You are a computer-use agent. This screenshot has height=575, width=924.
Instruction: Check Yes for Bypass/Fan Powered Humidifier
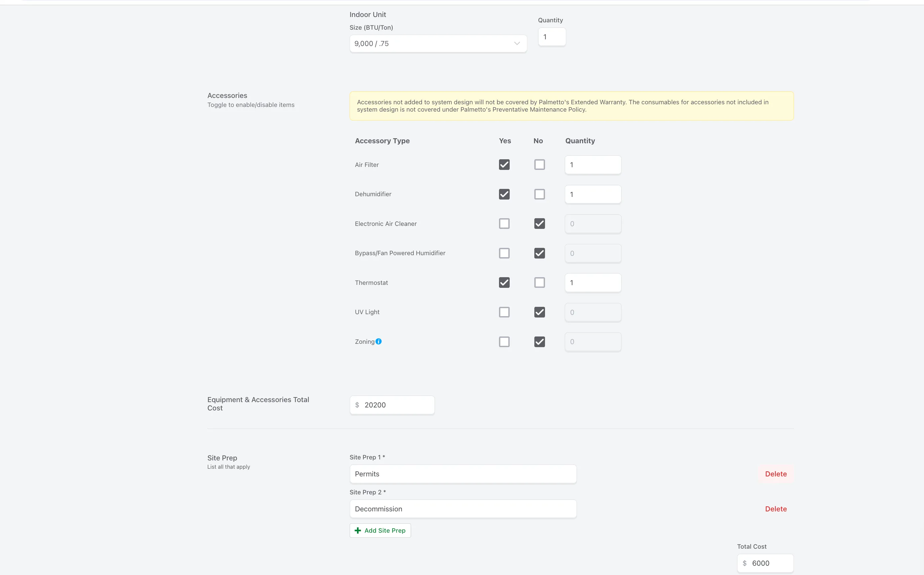pos(504,253)
